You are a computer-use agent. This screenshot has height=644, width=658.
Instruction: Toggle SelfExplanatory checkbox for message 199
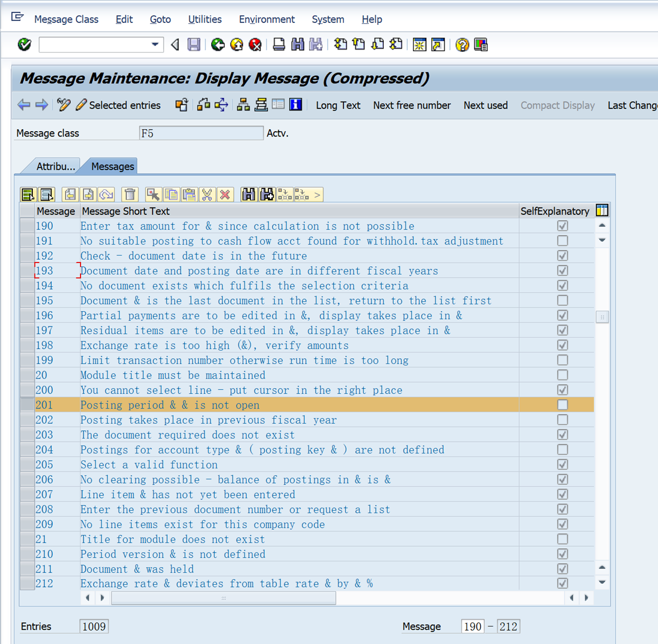(x=562, y=360)
